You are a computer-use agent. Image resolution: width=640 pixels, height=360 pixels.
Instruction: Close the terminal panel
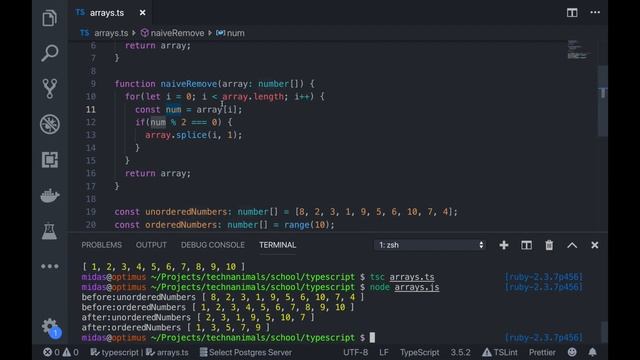(x=595, y=245)
